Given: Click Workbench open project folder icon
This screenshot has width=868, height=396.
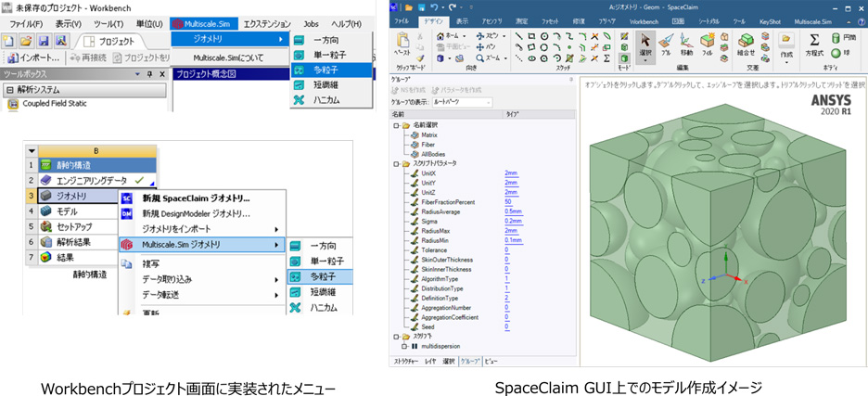Looking at the screenshot, I should [x=25, y=42].
